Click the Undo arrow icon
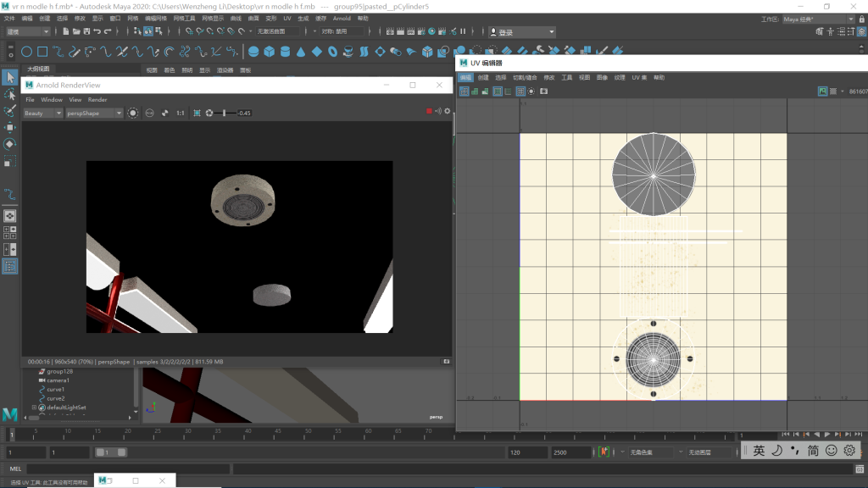Viewport: 868px width, 488px height. (x=97, y=31)
